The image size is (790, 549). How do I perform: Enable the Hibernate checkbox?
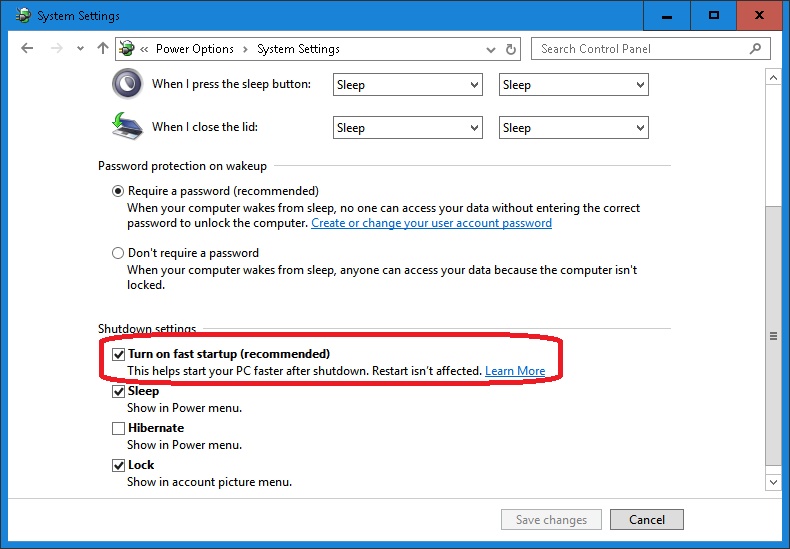pyautogui.click(x=118, y=428)
